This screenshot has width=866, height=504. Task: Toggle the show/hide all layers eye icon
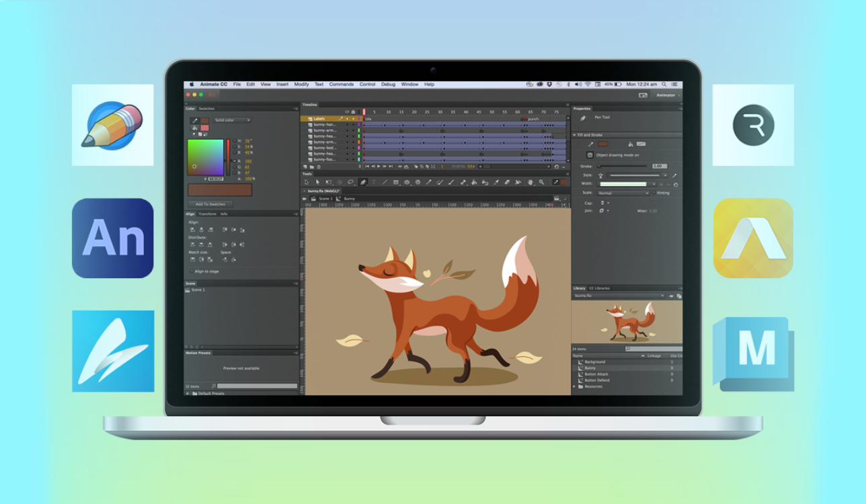[347, 112]
